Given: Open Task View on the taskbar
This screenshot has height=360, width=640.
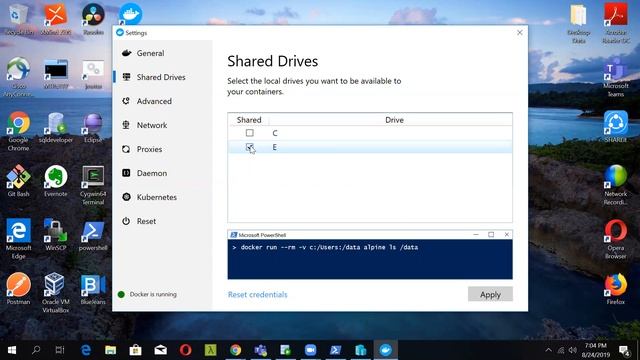Looking at the screenshot, I should coord(60,350).
